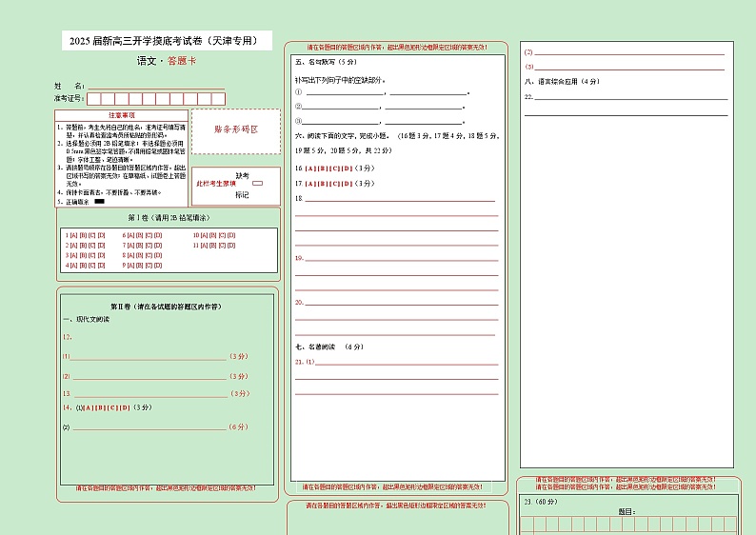756x535 pixels.
Task: Tick the 缺考标记 absent-mark box
Action: click(257, 183)
